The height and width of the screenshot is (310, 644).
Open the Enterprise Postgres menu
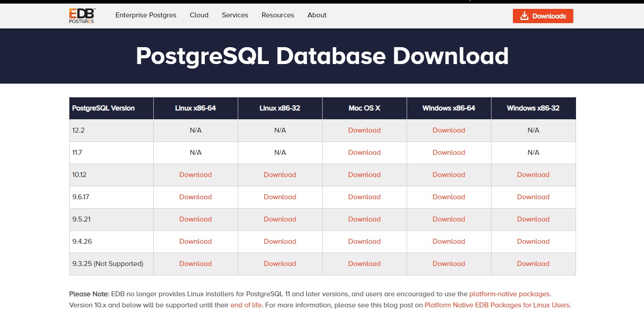(x=146, y=15)
